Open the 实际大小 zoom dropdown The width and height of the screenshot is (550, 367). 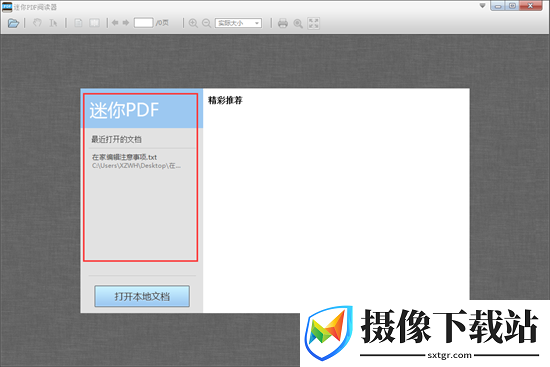tap(238, 23)
